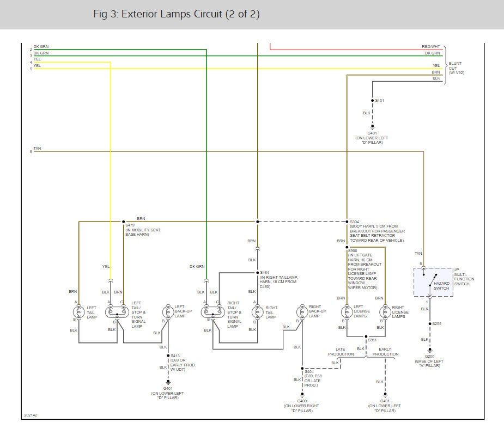The width and height of the screenshot is (504, 429).
Task: Click the Left Tail Lamp bulb symbol
Action: (79, 312)
